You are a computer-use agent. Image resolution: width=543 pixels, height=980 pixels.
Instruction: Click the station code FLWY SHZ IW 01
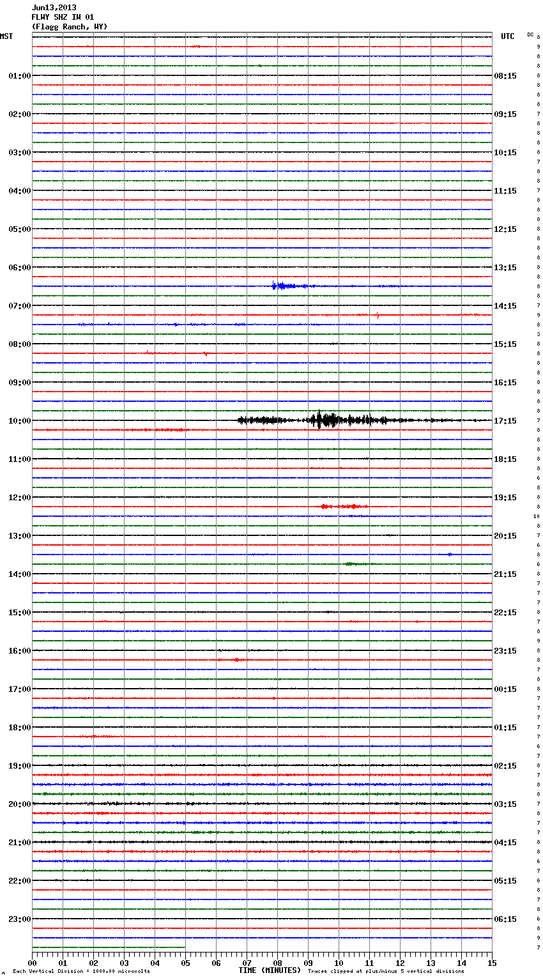click(x=63, y=17)
